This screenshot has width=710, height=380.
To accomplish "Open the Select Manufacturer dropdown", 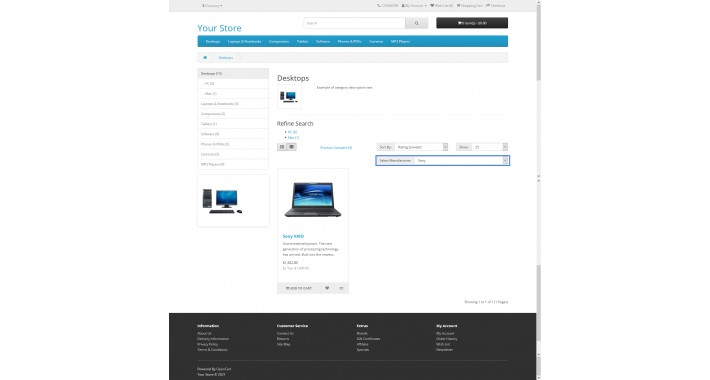I will (x=461, y=160).
